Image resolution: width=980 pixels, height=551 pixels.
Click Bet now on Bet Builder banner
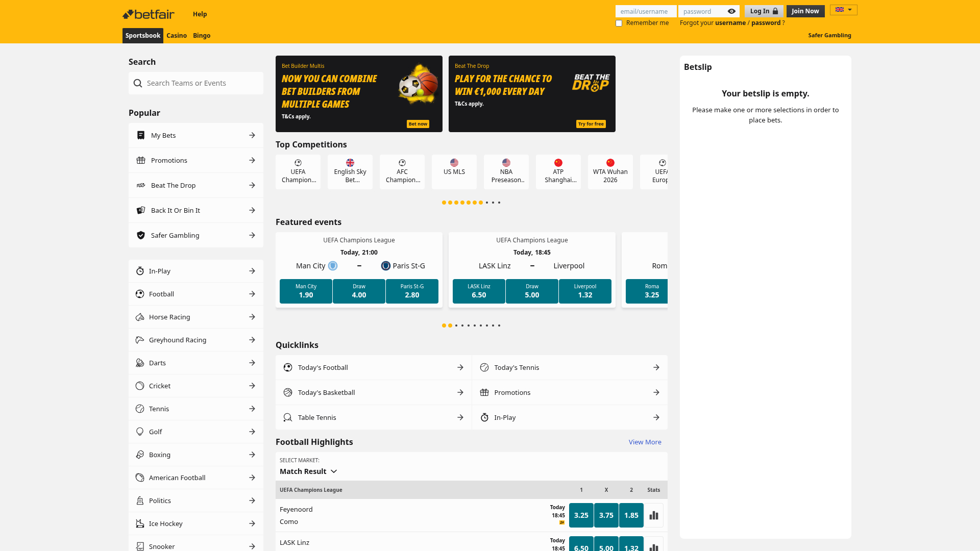pyautogui.click(x=418, y=124)
